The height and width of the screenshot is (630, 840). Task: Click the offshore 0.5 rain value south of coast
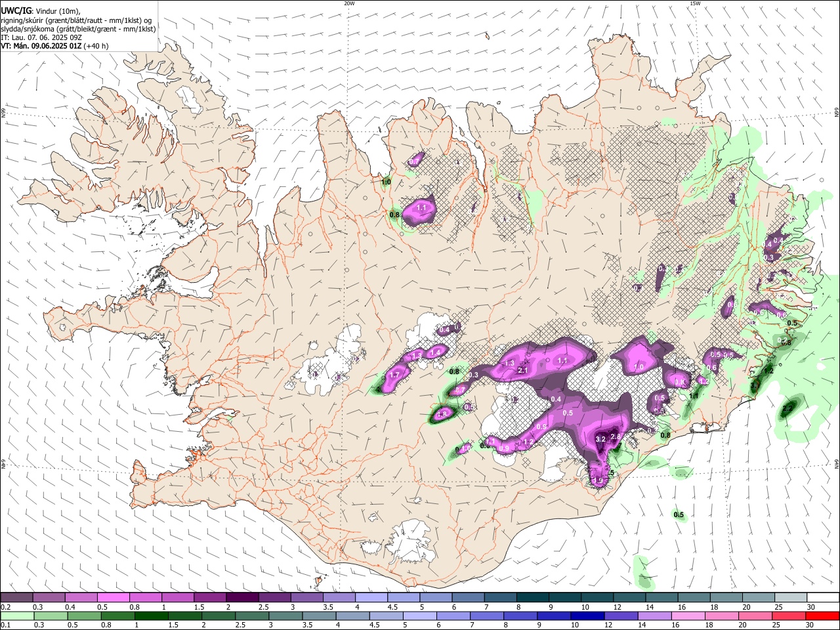[x=679, y=514]
